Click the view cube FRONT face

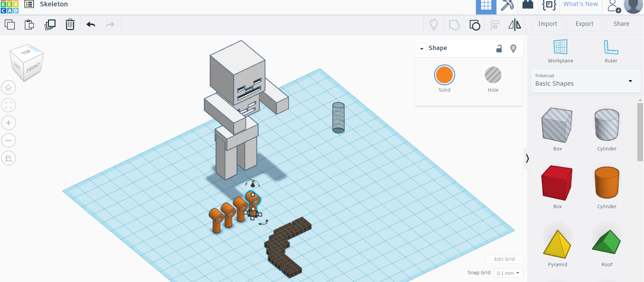(x=33, y=68)
